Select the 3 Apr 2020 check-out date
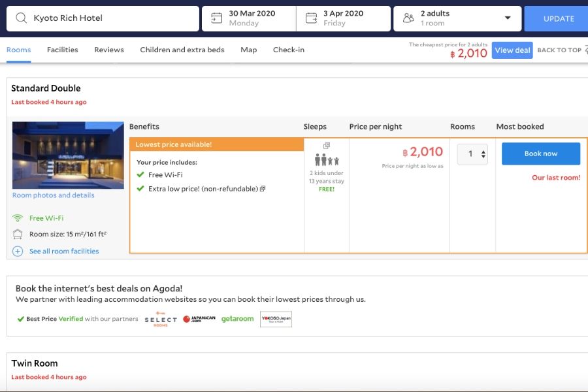Viewport: 588px width, 392px height. point(344,18)
